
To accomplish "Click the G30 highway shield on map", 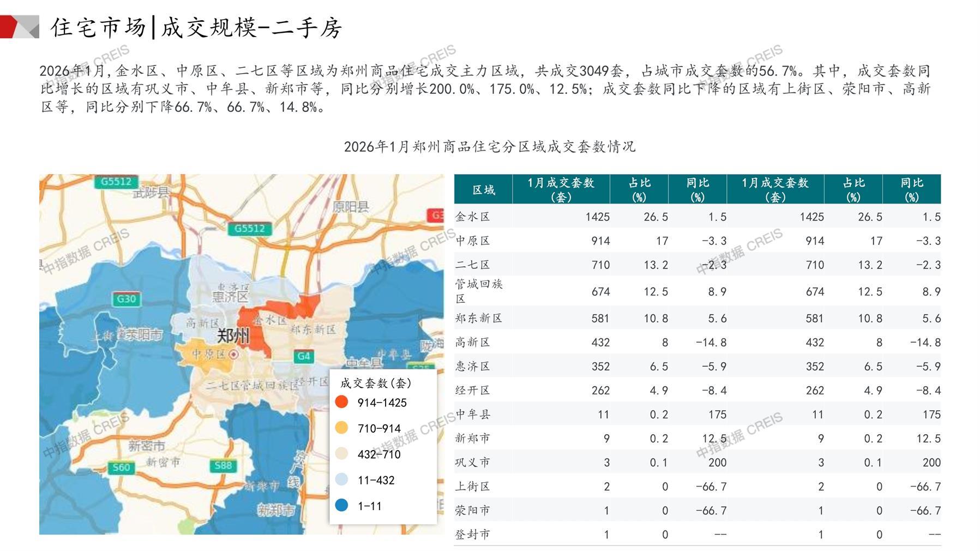I will [126, 299].
